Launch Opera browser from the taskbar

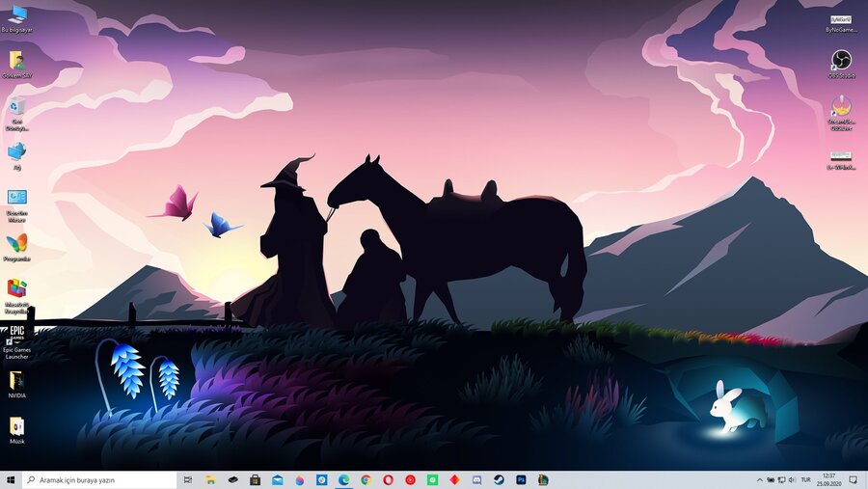388,479
